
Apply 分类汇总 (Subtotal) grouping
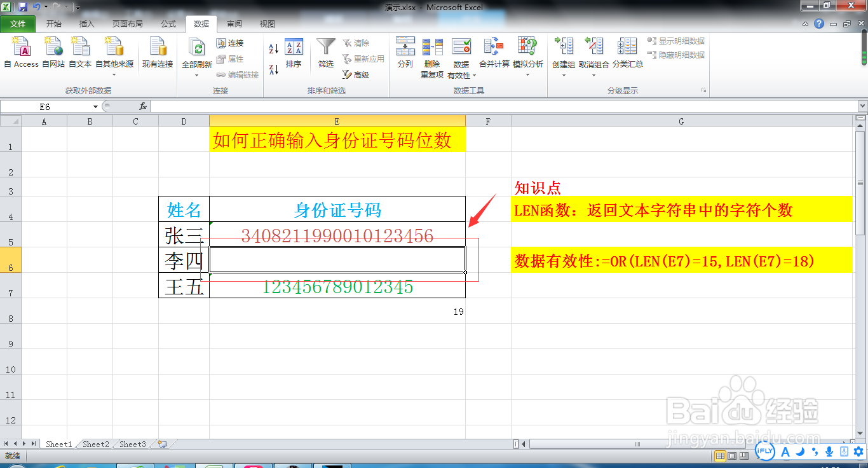coord(627,54)
